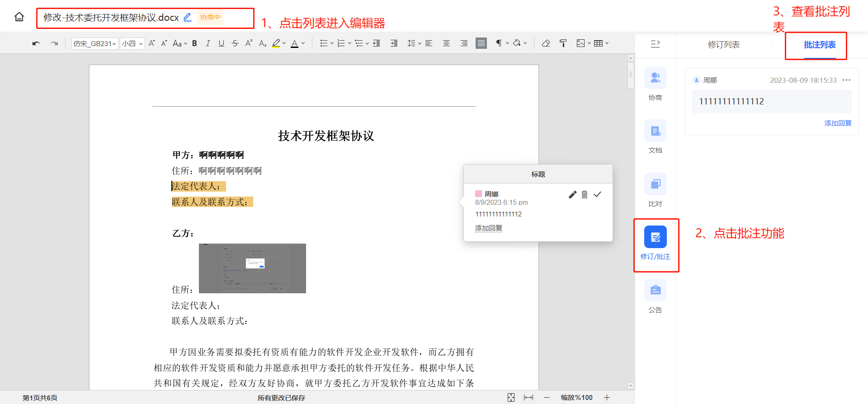868x404 pixels.
Task: Edit the document name with the pencil icon
Action: [x=187, y=17]
